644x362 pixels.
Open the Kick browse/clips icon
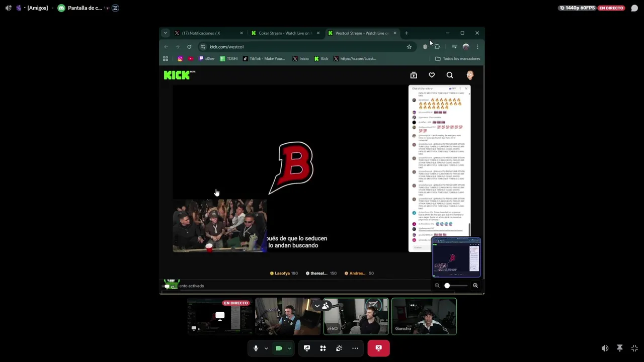(414, 75)
